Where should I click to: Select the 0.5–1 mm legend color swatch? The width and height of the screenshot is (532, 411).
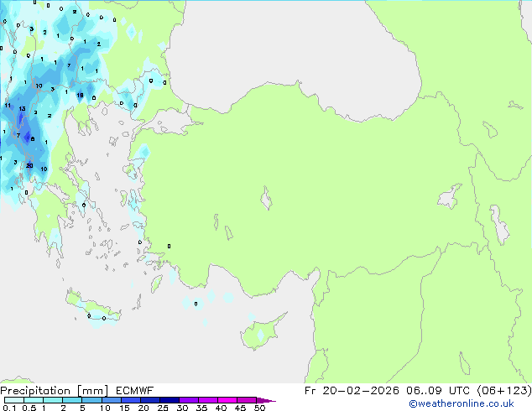click(x=34, y=400)
